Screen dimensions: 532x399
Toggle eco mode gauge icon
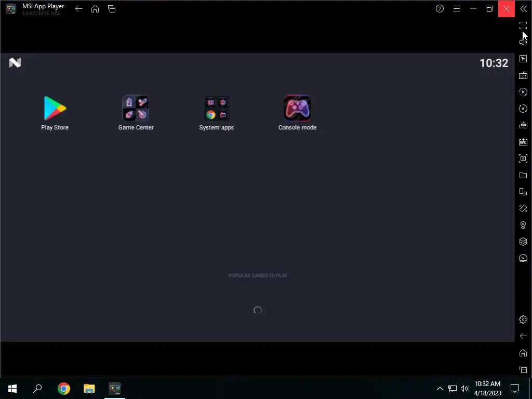pyautogui.click(x=523, y=258)
